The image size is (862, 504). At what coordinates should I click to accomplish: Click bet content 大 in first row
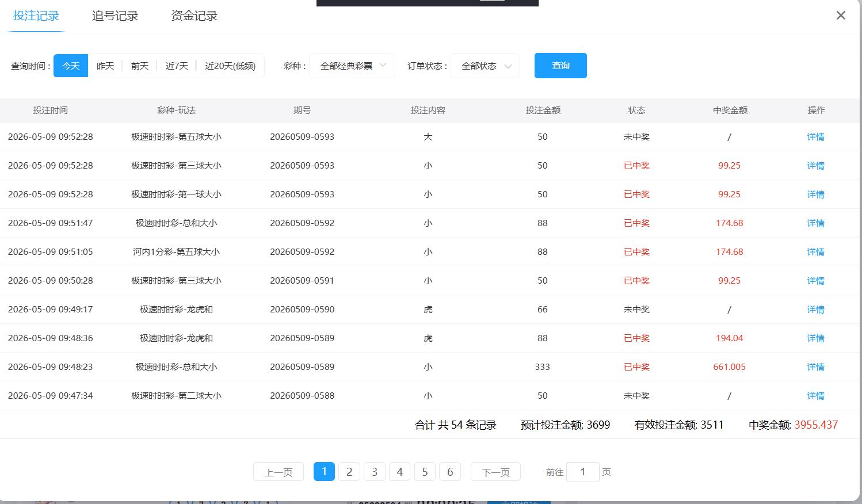coord(428,137)
